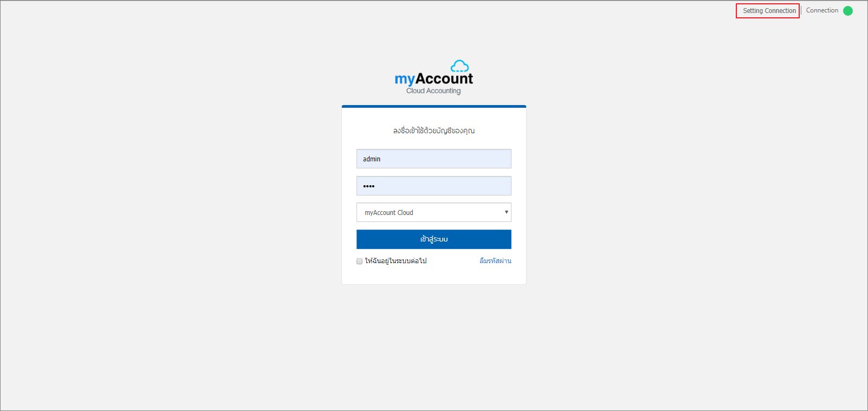The height and width of the screenshot is (411, 868).
Task: Open Setting Connection in top right
Action: [x=769, y=11]
